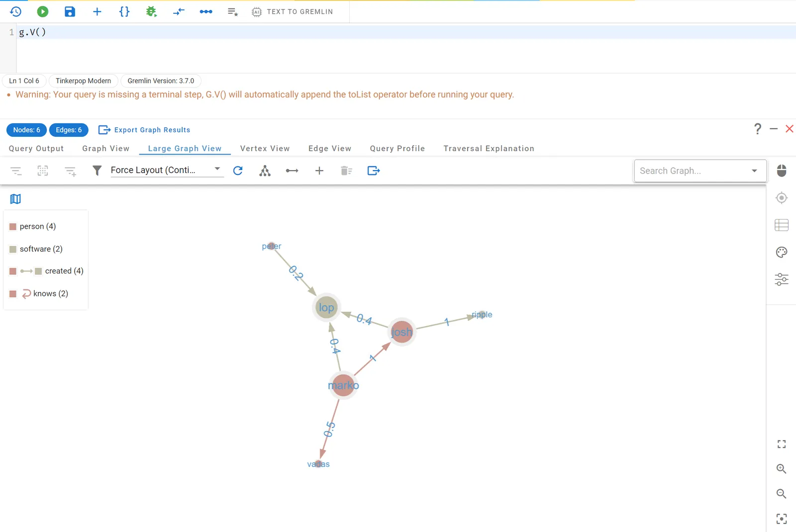796x532 pixels.
Task: Toggle person label color swatch in legend
Action: 13,226
